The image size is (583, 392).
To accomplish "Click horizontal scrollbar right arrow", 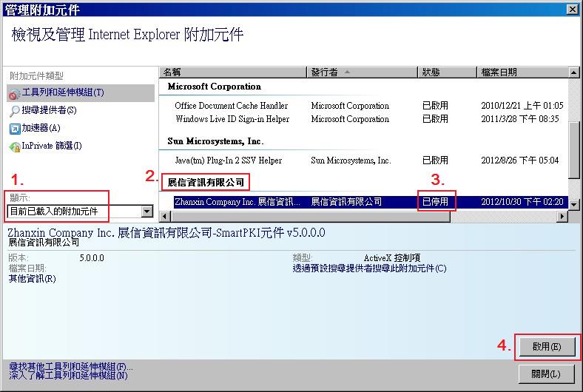I will pos(562,216).
